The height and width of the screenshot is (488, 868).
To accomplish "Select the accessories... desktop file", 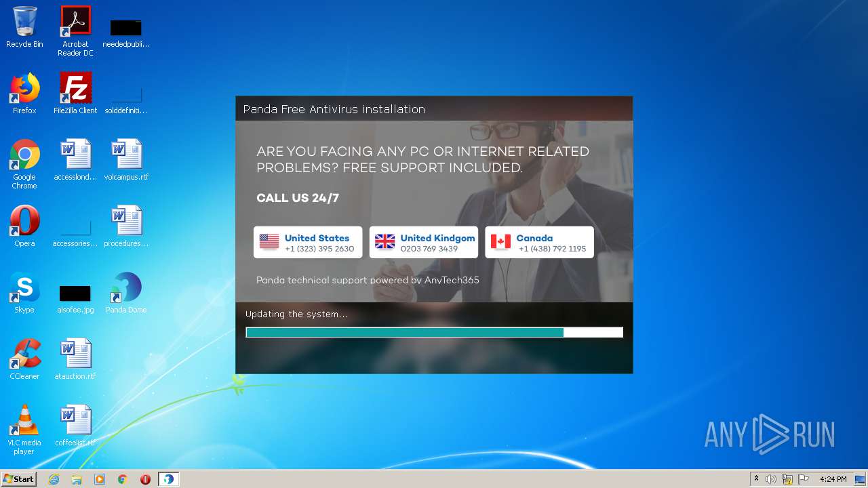I will [x=75, y=232].
